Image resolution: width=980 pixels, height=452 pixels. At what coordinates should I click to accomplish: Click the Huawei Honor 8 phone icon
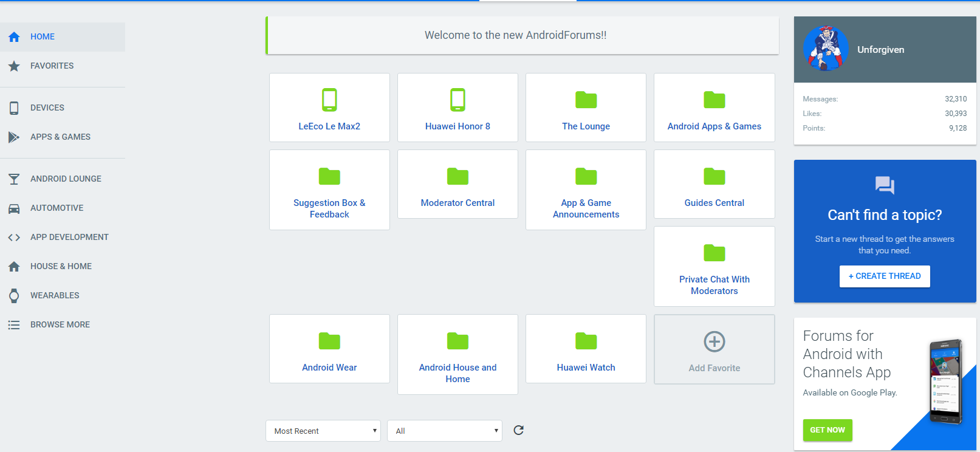457,100
